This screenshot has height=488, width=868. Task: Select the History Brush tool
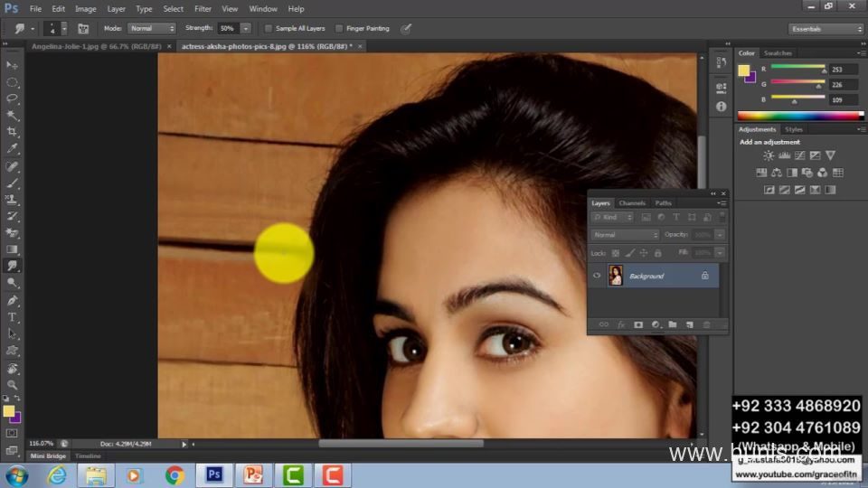pos(12,216)
